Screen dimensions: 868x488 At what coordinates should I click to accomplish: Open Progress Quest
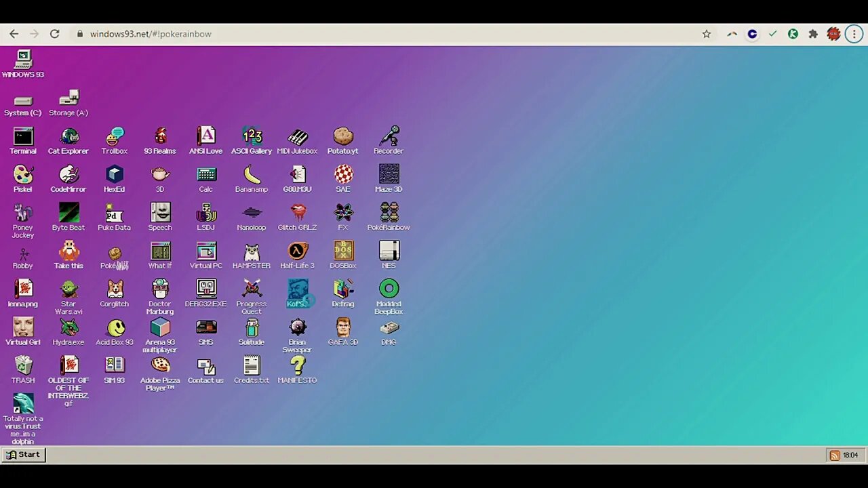(x=252, y=297)
